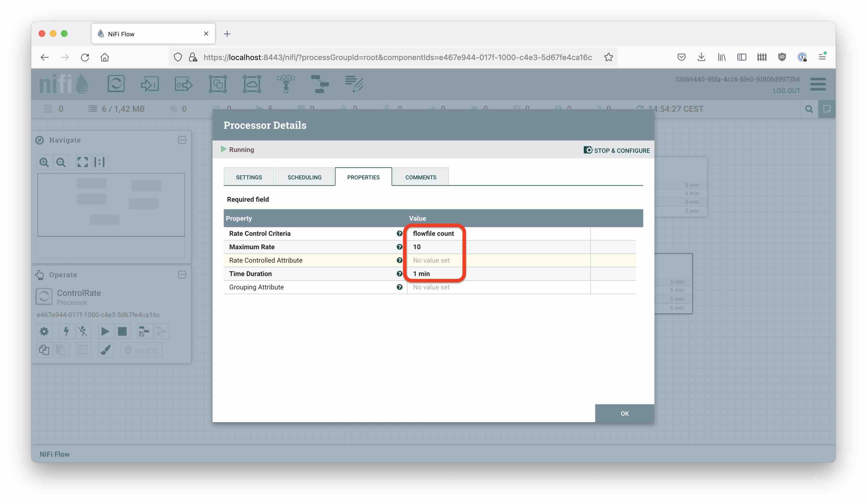This screenshot has width=867, height=504.
Task: Click the process group icon in toolbar
Action: coord(217,84)
